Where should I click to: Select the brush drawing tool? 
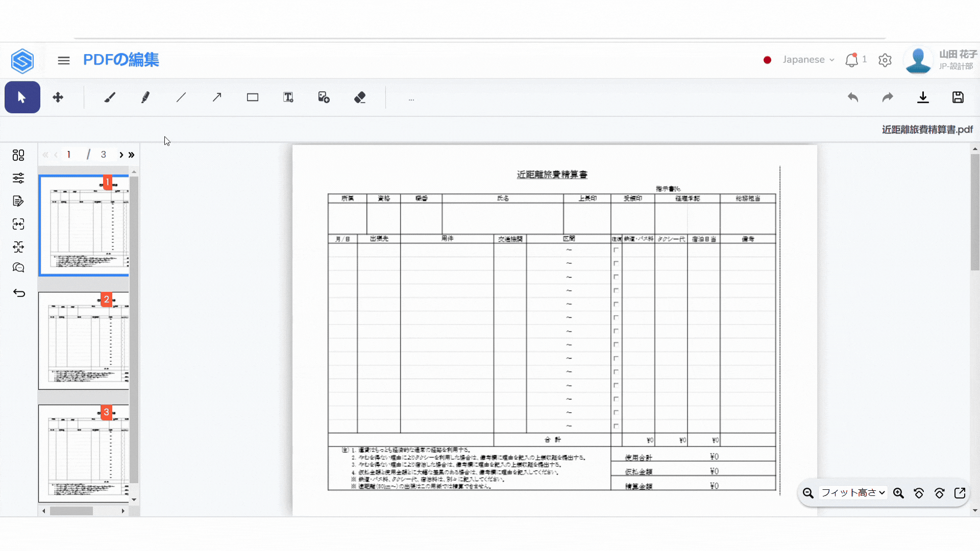tap(110, 97)
